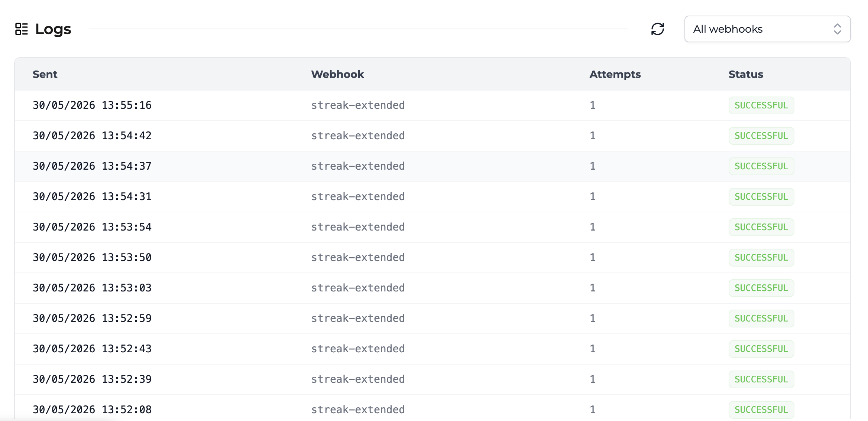Select the log sent at 13:52:08
The width and height of the screenshot is (868, 421).
[x=433, y=408]
